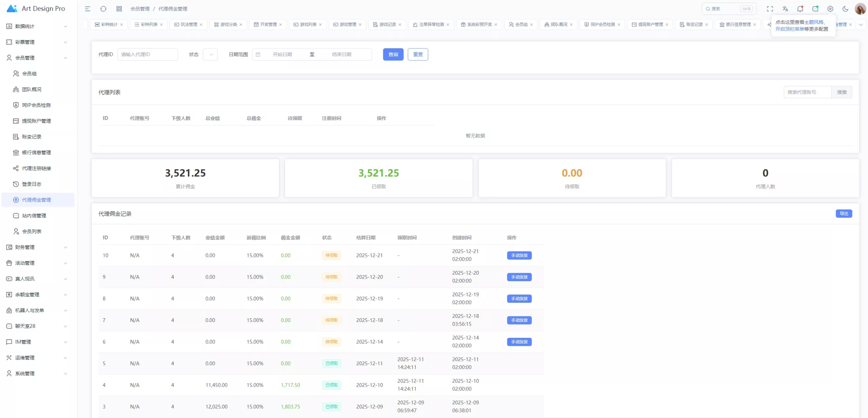Enter fullscreen mode via header icon
The image size is (868, 418).
(770, 9)
